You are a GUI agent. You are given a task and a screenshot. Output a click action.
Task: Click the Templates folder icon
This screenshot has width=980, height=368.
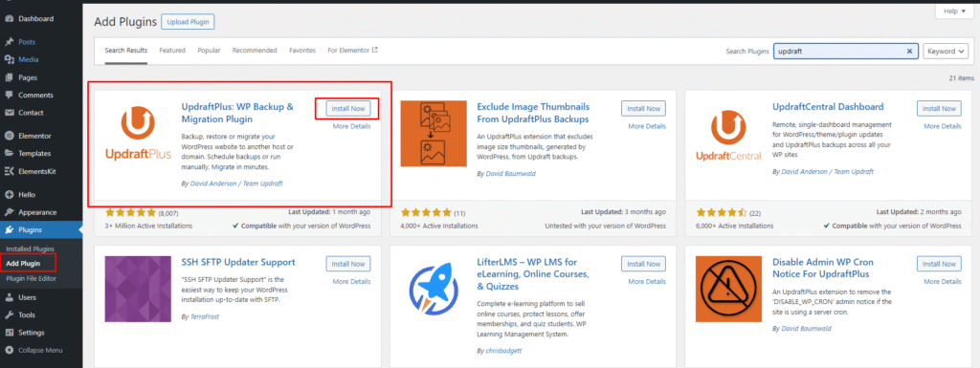coord(9,154)
